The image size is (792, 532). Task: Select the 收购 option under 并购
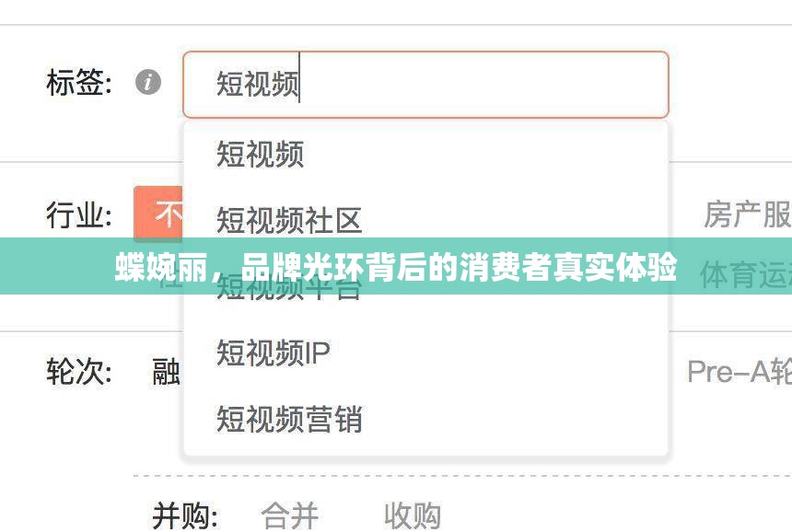413,515
